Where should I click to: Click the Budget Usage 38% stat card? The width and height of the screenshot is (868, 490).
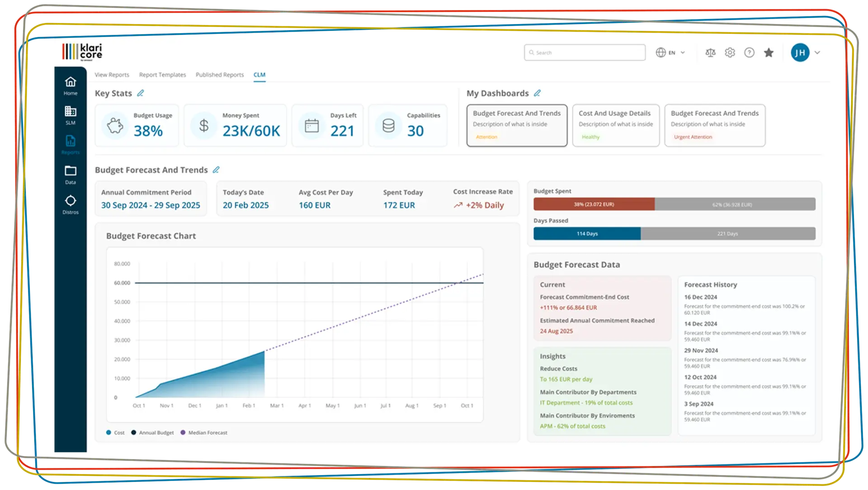(137, 125)
